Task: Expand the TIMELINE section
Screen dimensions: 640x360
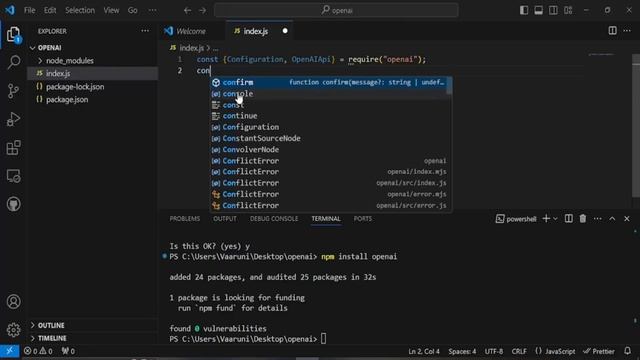Action: (93, 338)
